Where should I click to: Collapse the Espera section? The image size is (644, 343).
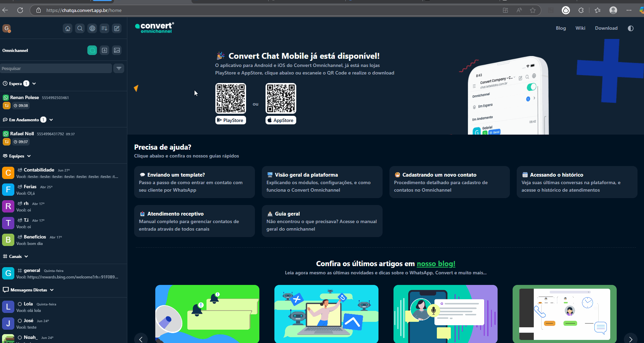tap(34, 84)
